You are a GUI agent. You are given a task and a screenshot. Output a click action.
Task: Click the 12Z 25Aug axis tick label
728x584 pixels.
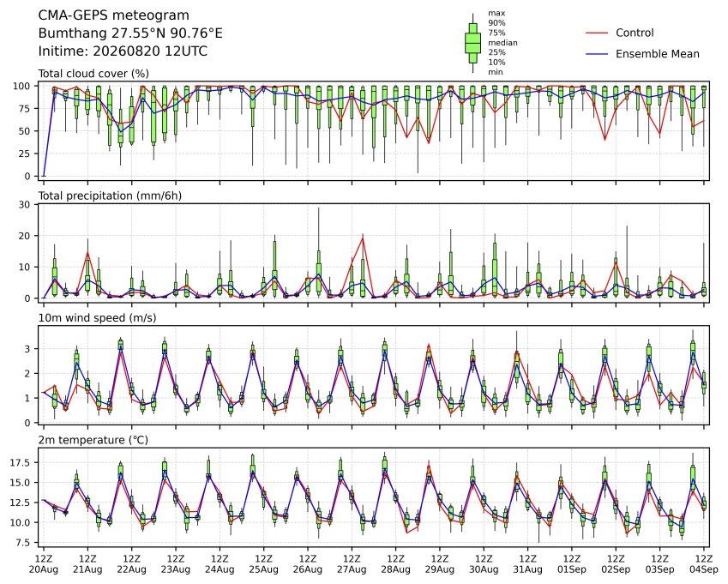coord(264,564)
